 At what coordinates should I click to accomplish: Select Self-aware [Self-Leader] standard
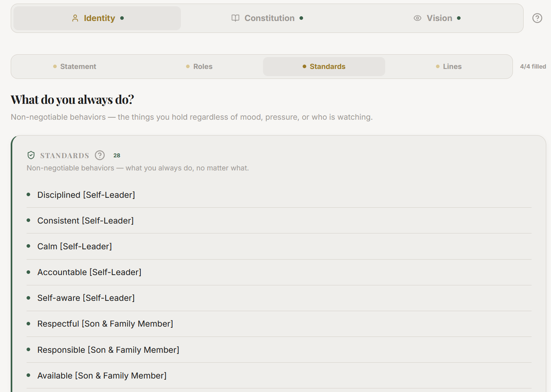click(279, 298)
